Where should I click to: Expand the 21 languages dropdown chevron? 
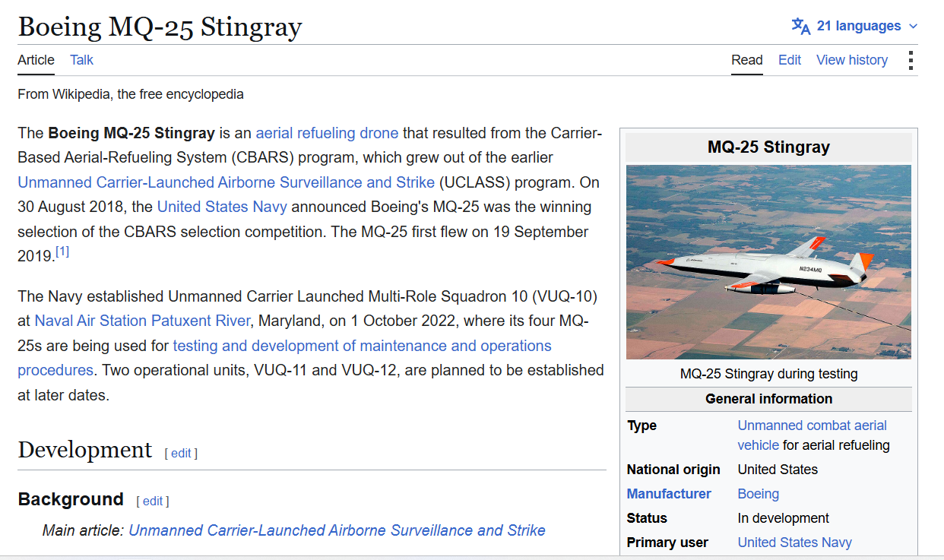click(913, 27)
